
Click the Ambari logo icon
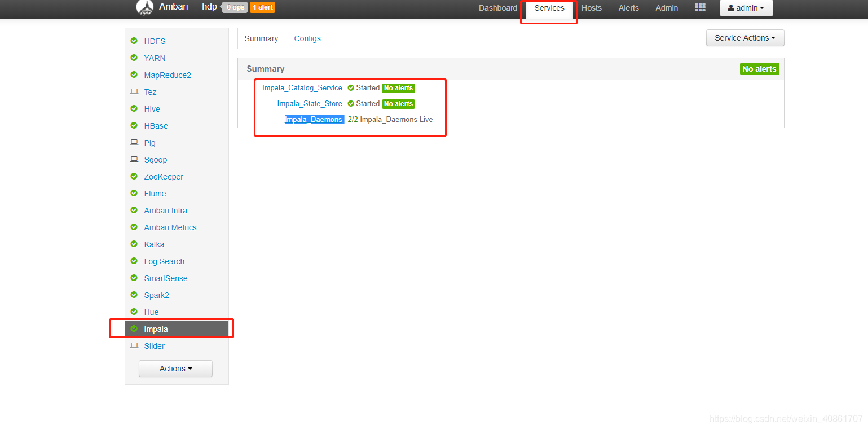coord(145,7)
